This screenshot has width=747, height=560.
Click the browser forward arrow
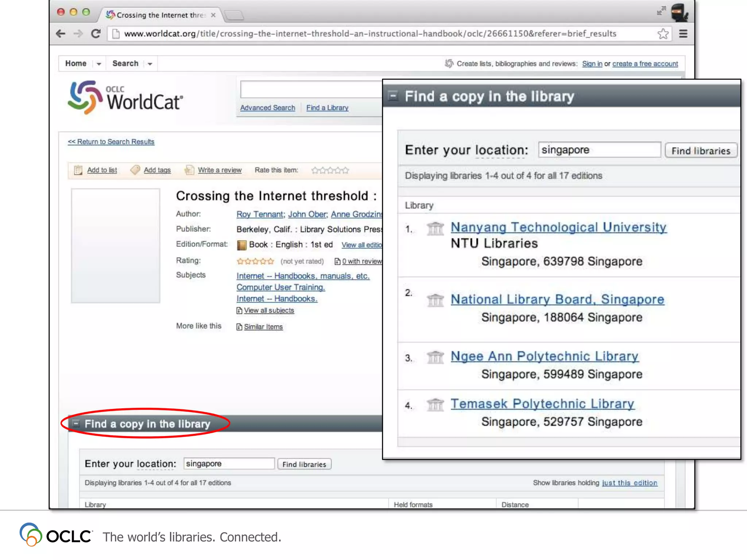(x=78, y=34)
